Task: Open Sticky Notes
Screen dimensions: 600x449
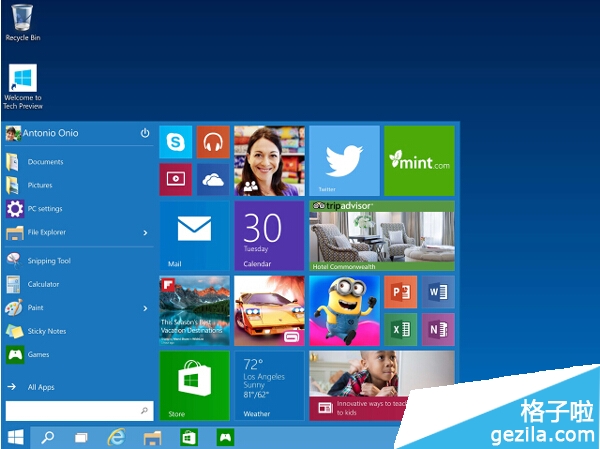Action: [x=79, y=331]
